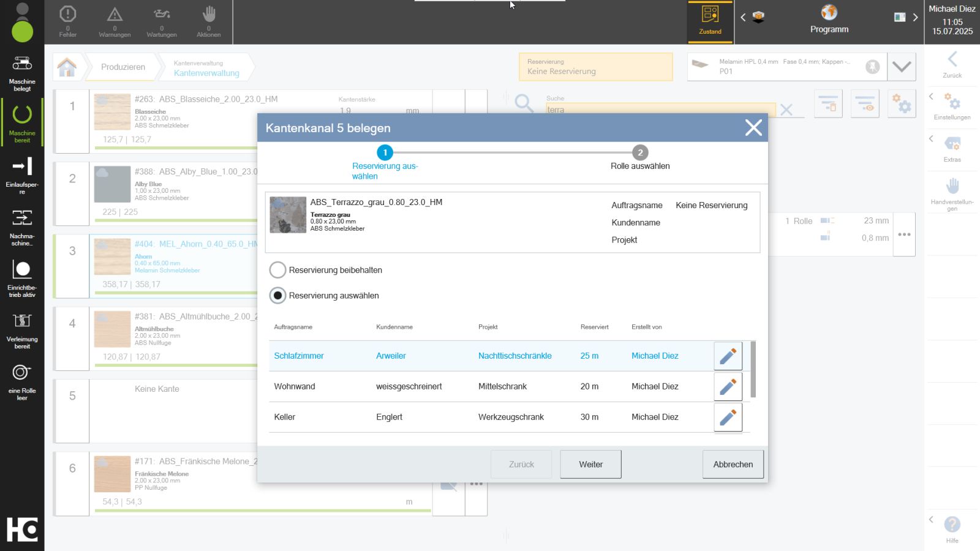Open the gear settings icon near search
This screenshot has width=980, height=551.
point(902,103)
